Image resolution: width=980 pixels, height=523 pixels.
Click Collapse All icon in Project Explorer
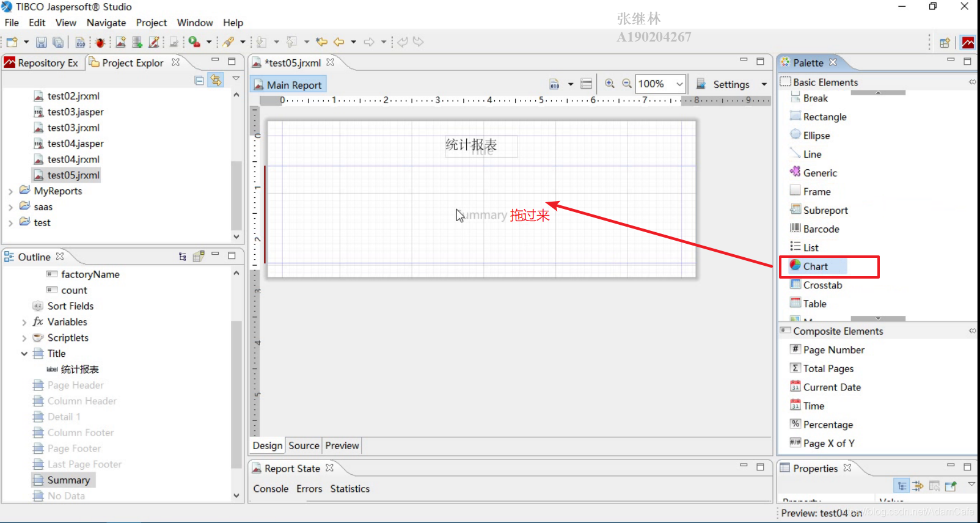coord(199,80)
